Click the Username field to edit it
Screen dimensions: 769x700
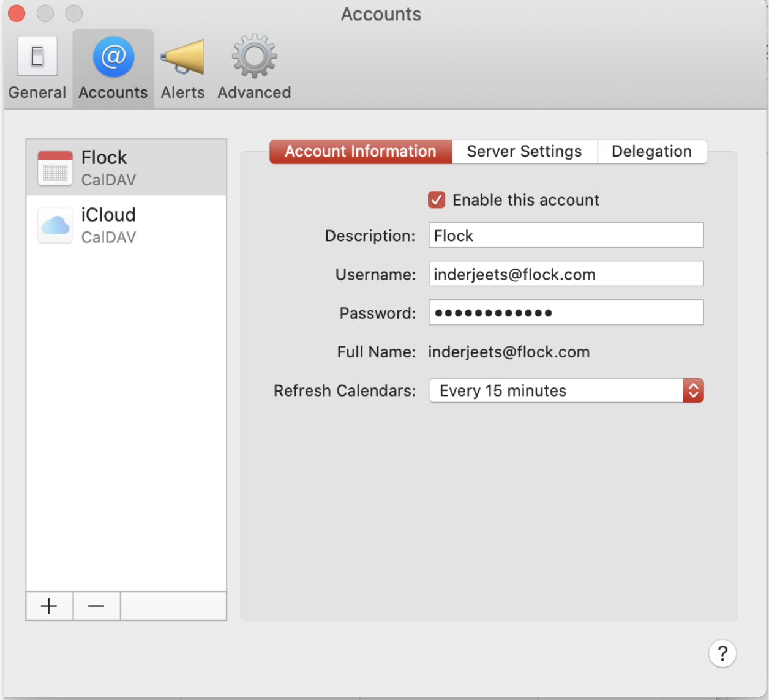pyautogui.click(x=565, y=274)
